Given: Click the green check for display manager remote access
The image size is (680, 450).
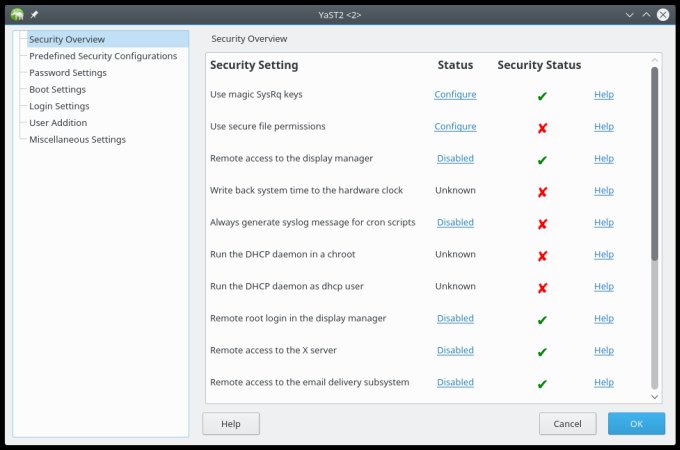Looking at the screenshot, I should [542, 160].
